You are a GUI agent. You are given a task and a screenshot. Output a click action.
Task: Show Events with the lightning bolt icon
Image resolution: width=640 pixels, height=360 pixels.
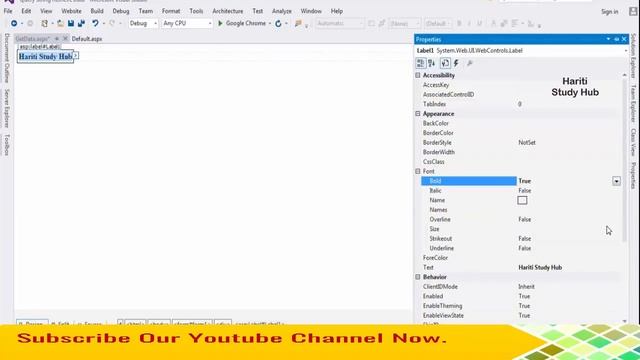[x=456, y=63]
